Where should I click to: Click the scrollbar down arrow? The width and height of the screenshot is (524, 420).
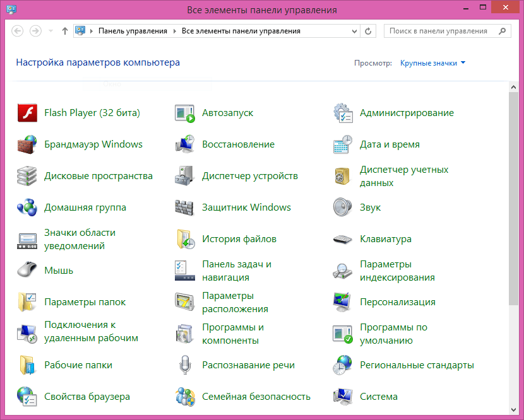(x=514, y=409)
